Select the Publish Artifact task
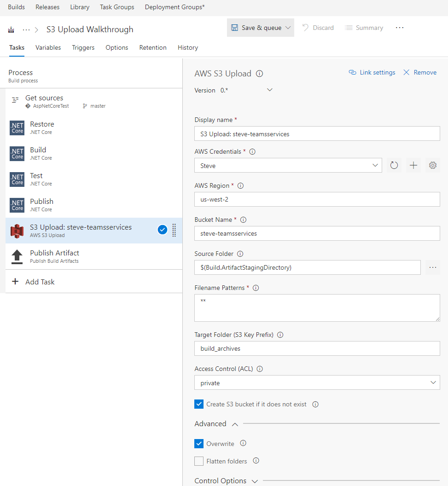Image resolution: width=448 pixels, height=486 pixels. pos(94,256)
